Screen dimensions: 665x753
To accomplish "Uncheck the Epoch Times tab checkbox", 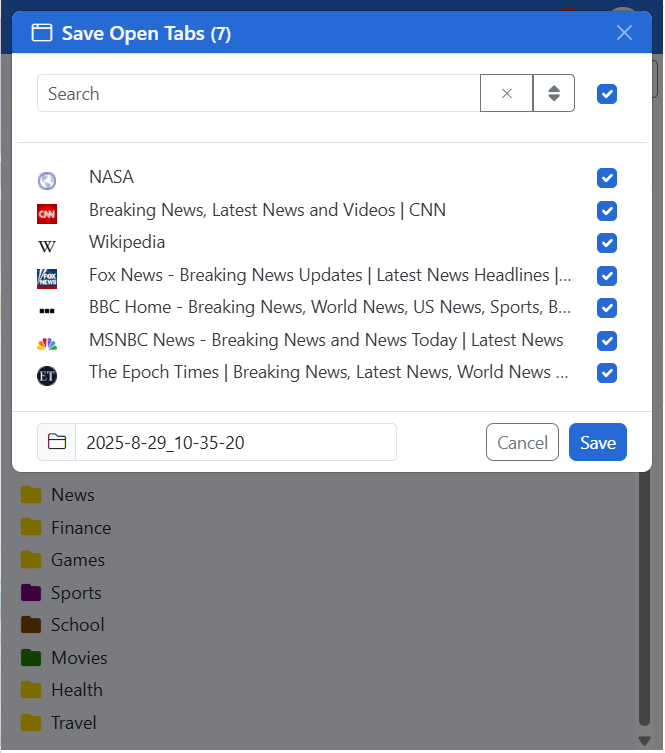I will (x=607, y=373).
